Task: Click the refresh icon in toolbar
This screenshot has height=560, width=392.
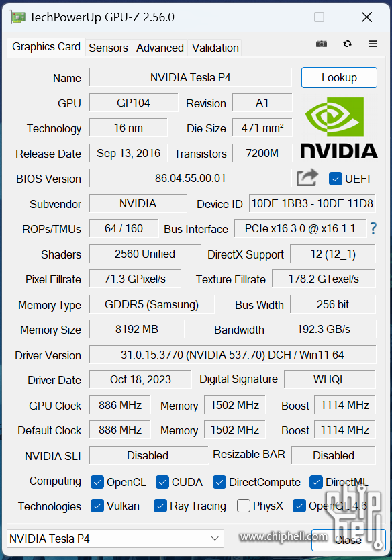Action: tap(347, 44)
